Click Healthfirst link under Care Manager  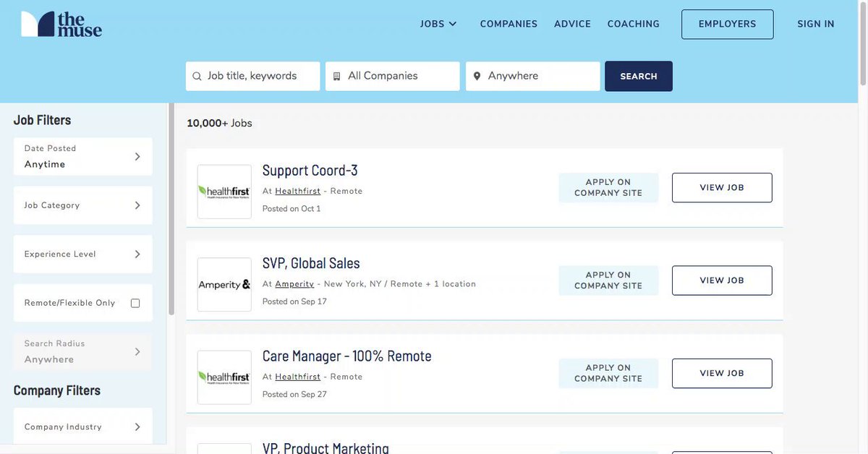(297, 377)
